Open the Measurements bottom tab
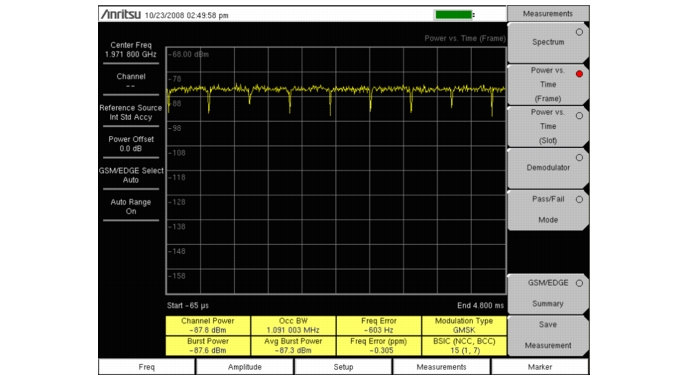The image size is (689, 379). tap(441, 367)
